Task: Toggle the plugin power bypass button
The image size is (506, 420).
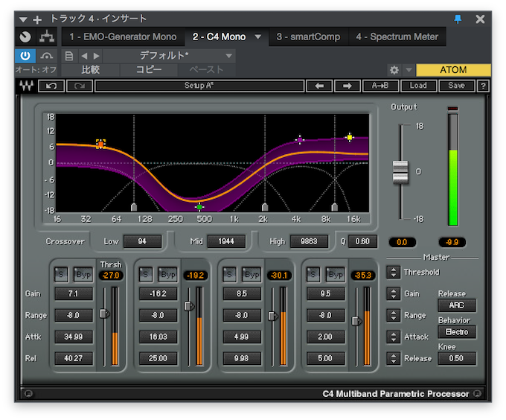Action: pos(25,56)
